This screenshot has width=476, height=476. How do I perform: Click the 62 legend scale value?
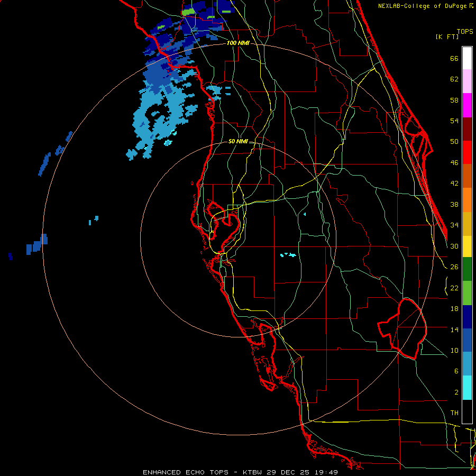(x=454, y=79)
